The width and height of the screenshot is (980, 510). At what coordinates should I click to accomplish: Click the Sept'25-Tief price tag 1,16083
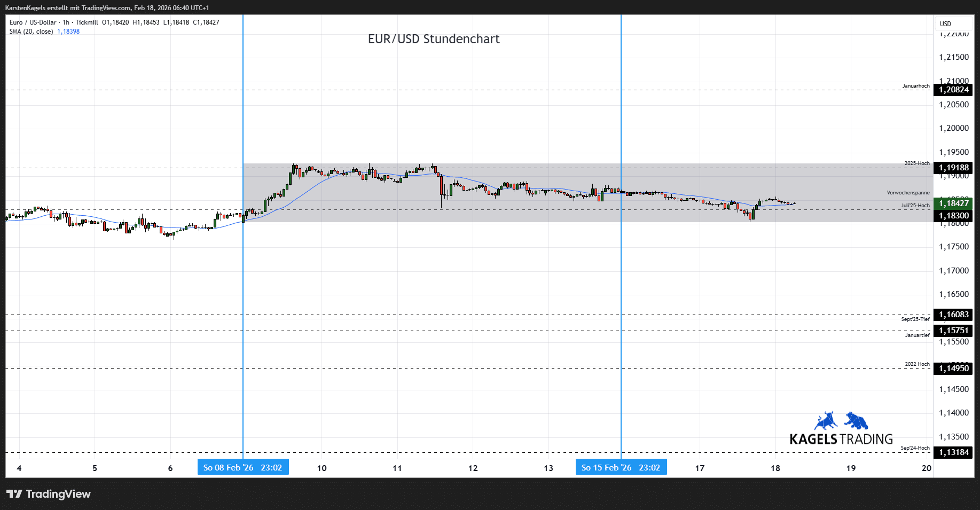pos(953,315)
